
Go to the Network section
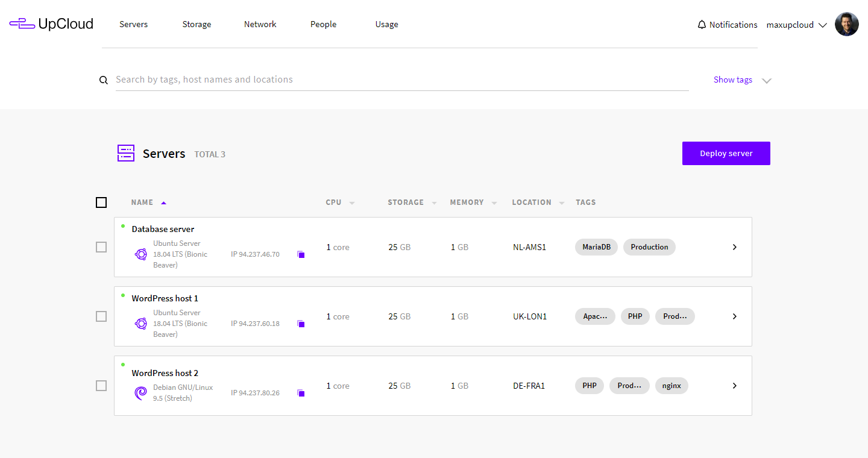click(260, 24)
